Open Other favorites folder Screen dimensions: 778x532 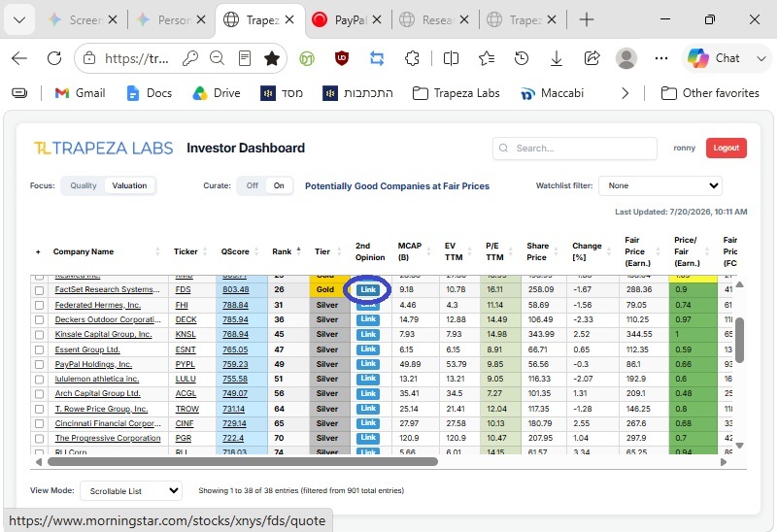point(710,93)
